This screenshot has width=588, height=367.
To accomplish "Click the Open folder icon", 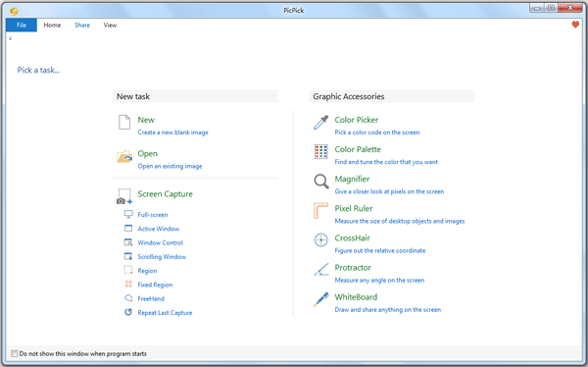I will point(124,156).
